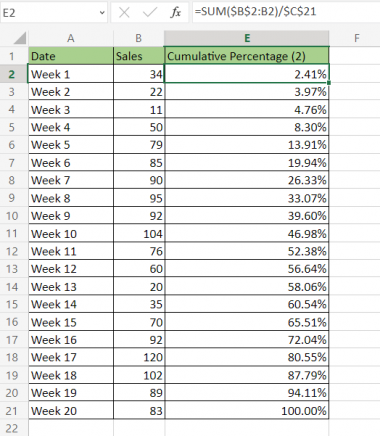Select column B header
380x436 pixels.
point(139,38)
